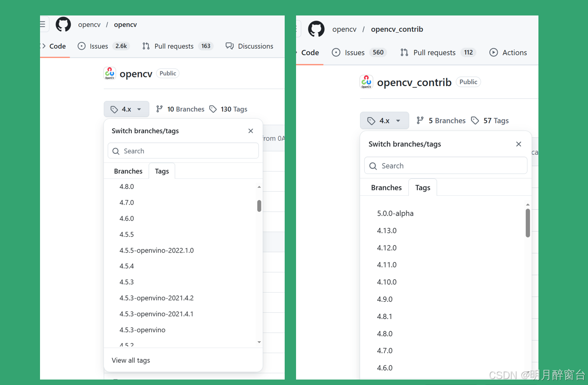
Task: Open the Discussions tab in opencv
Action: pyautogui.click(x=250, y=46)
